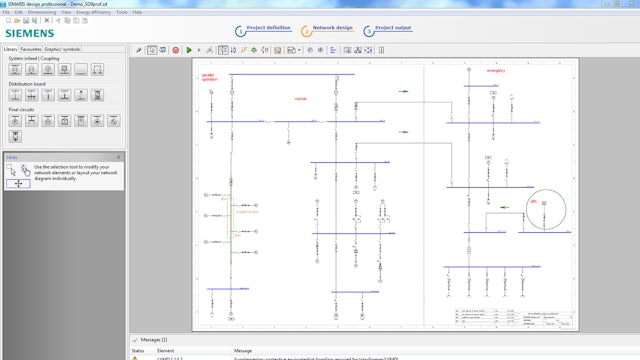Select the blank line System infeed symbol

[81, 70]
